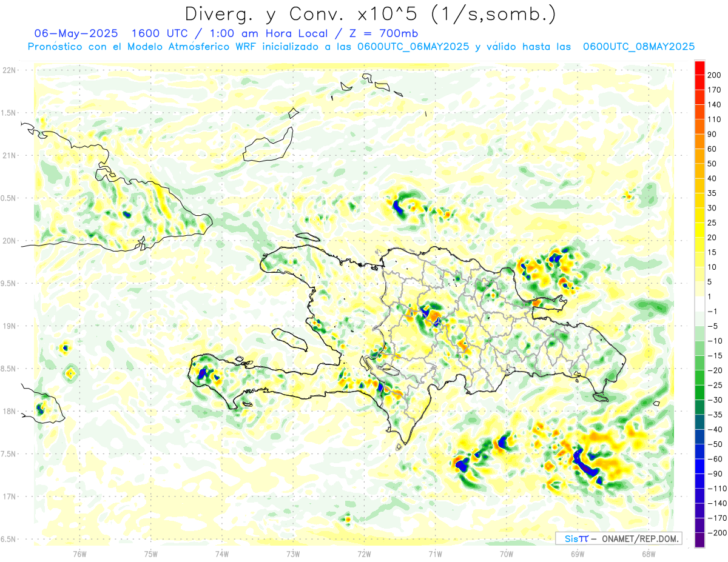This screenshot has width=728, height=562.
Task: Click the colorbar value '-140'
Action: pos(716,504)
